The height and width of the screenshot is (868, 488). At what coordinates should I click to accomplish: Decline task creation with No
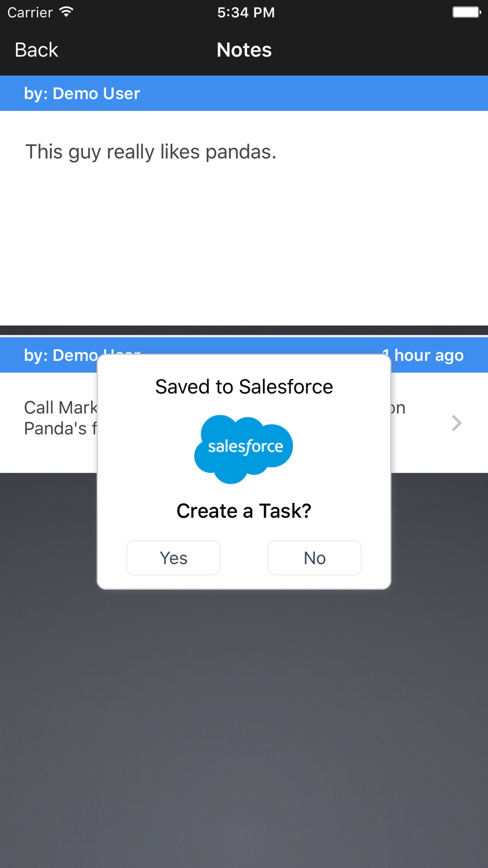pyautogui.click(x=314, y=558)
